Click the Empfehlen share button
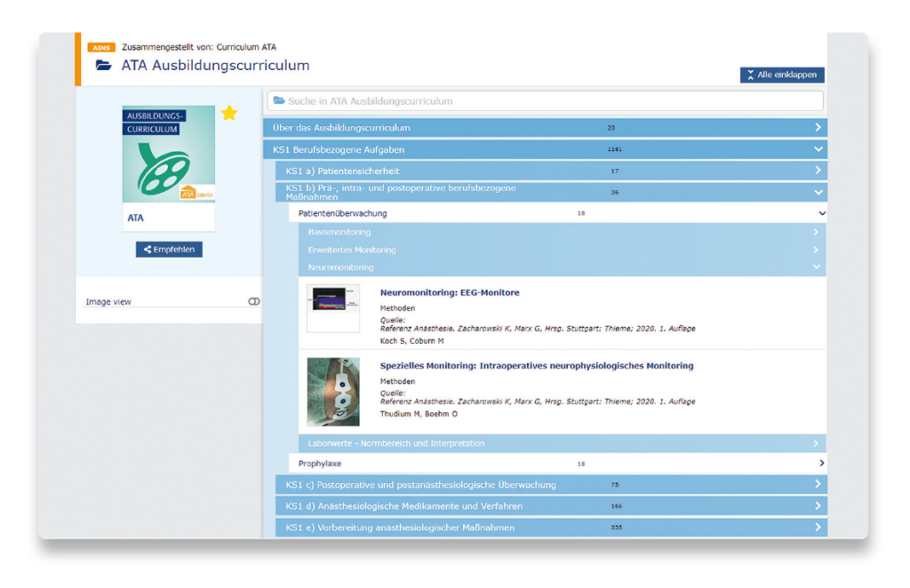The width and height of the screenshot is (910, 588). (169, 250)
